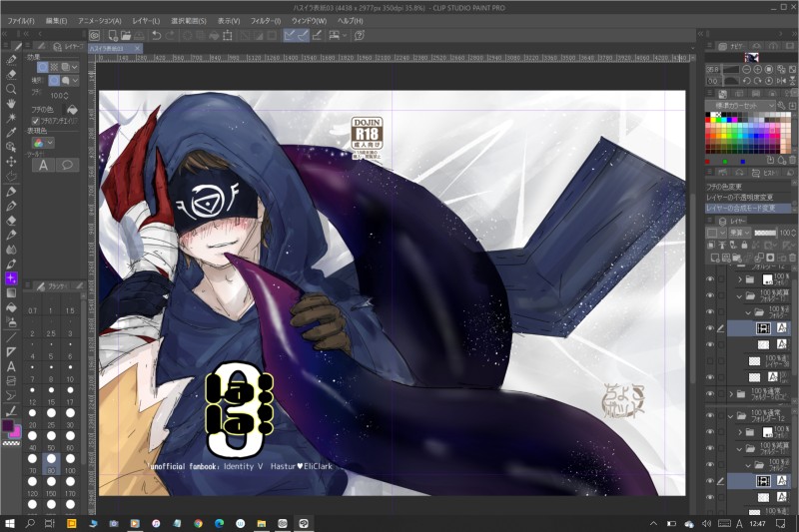Screen dimensions: 799x532
Task: Click the navigator Zoom in plus icon
Action: 758,69
